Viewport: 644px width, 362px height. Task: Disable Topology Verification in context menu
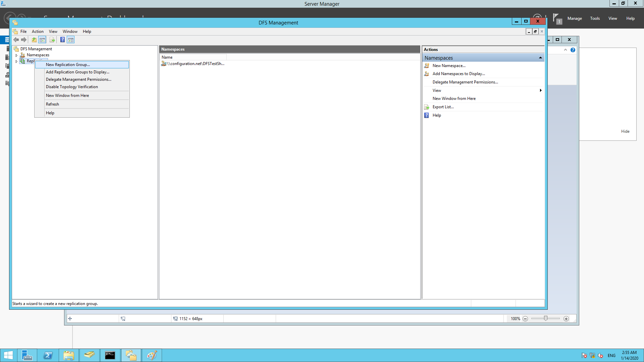click(72, 87)
